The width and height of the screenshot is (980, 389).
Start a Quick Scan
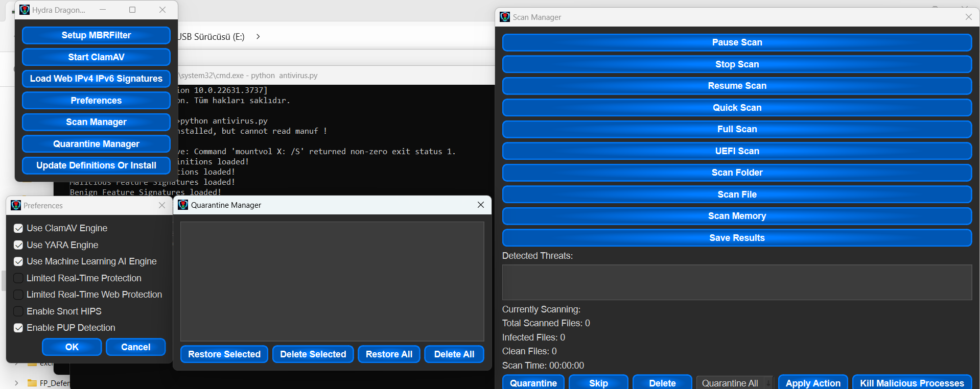tap(737, 108)
